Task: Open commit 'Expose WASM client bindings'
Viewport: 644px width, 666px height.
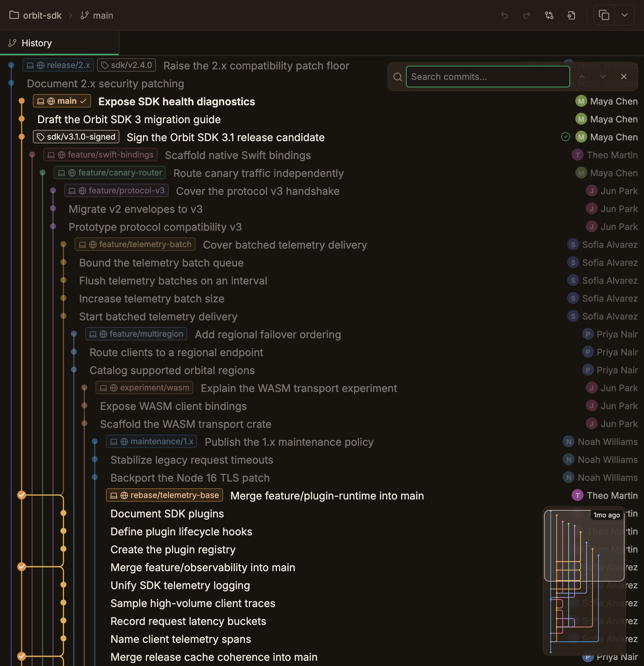Action: coord(173,406)
